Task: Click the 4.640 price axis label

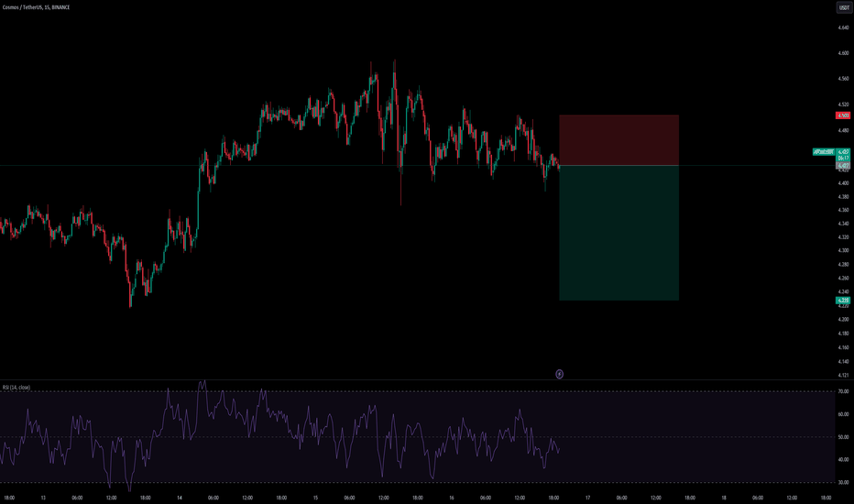Action: (843, 27)
